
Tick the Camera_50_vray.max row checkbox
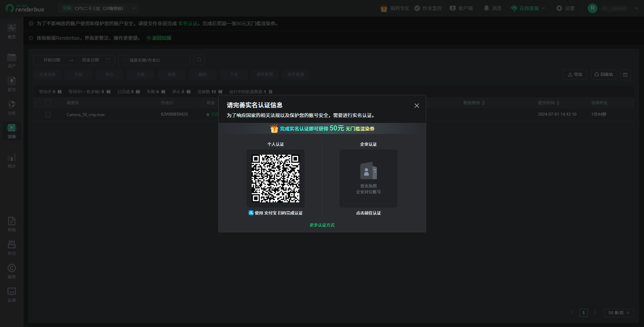pos(48,115)
